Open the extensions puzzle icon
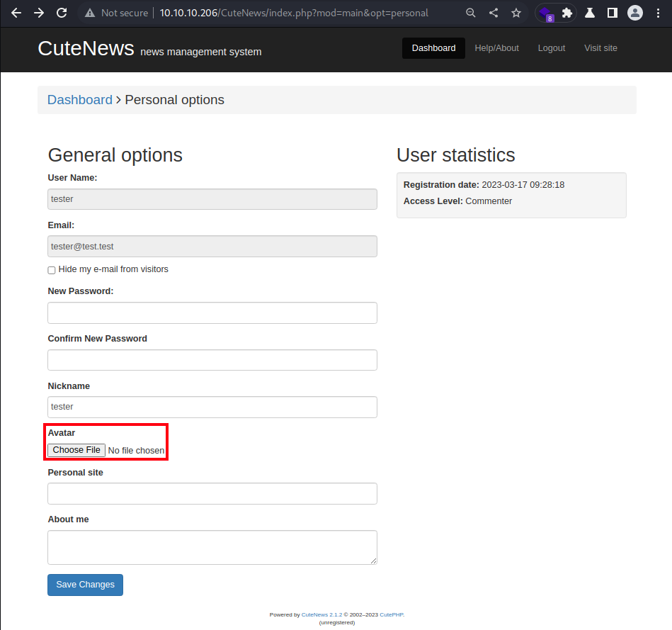 pyautogui.click(x=567, y=13)
